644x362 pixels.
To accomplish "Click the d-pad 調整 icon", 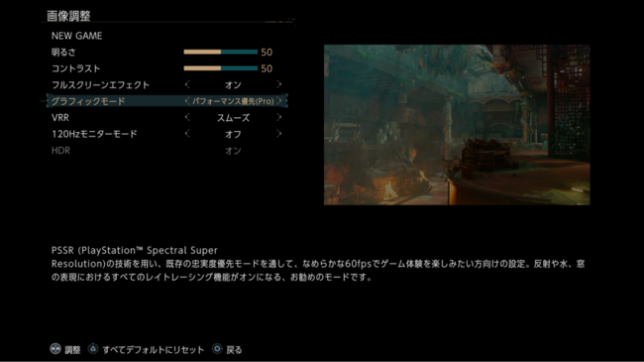I will click(55, 349).
